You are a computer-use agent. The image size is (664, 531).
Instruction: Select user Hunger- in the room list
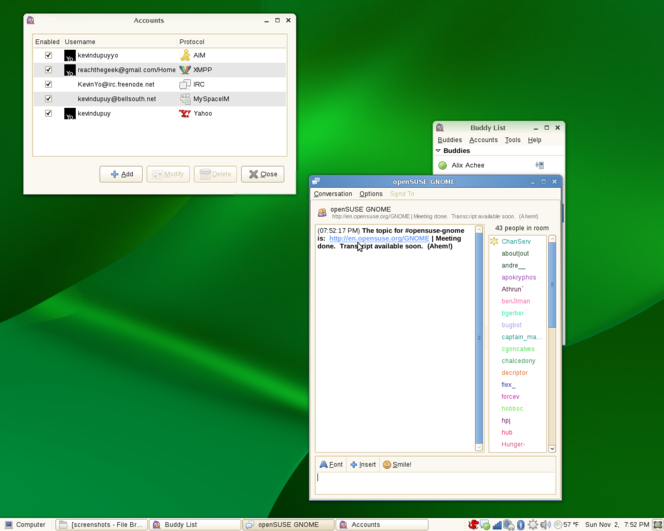tap(513, 444)
